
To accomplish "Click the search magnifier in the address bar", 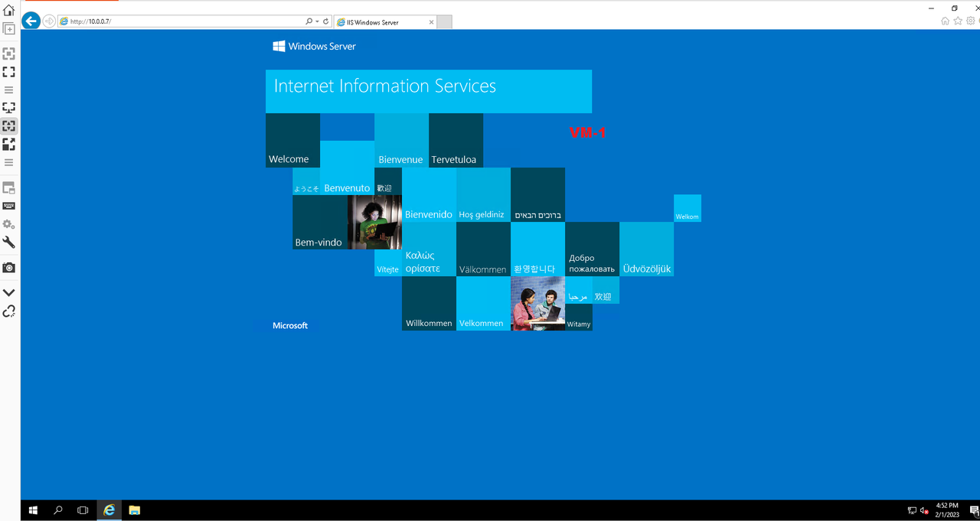I will coord(309,21).
